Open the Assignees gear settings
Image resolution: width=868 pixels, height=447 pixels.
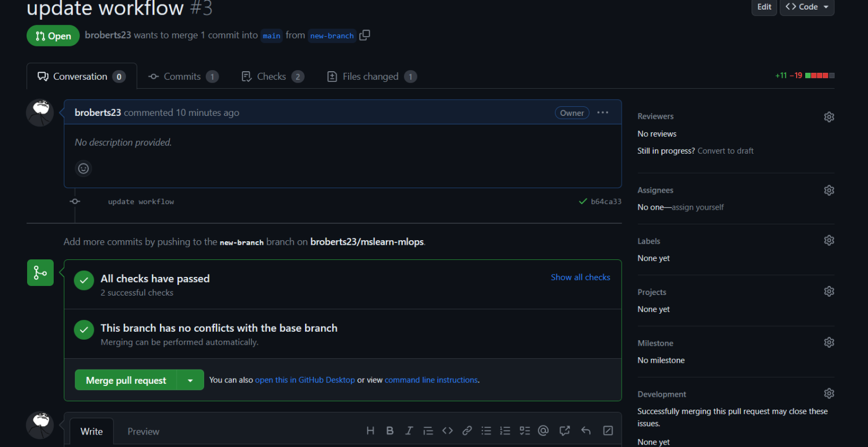tap(829, 190)
